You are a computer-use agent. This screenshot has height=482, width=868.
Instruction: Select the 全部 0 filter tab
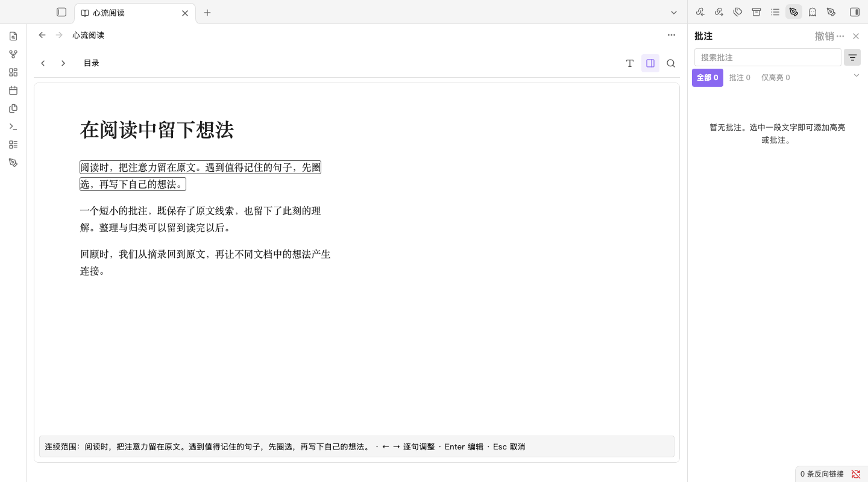(708, 78)
